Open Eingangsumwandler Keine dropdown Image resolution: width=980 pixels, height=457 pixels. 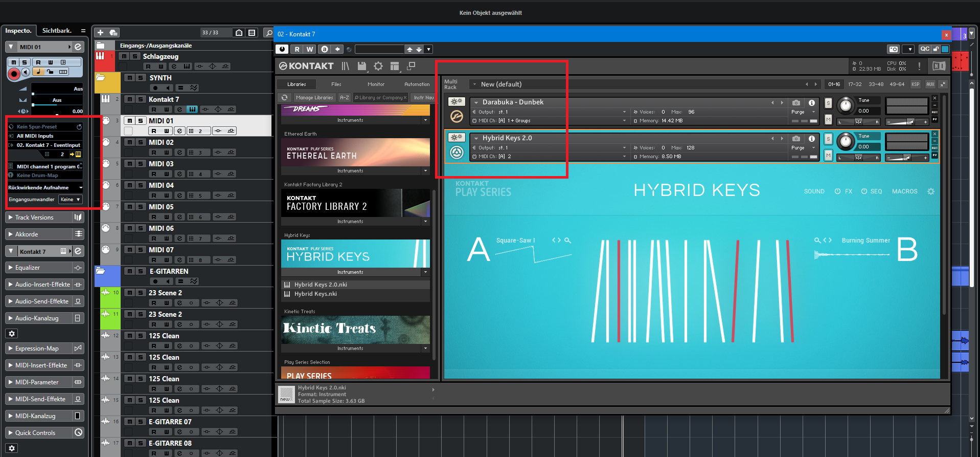point(70,200)
